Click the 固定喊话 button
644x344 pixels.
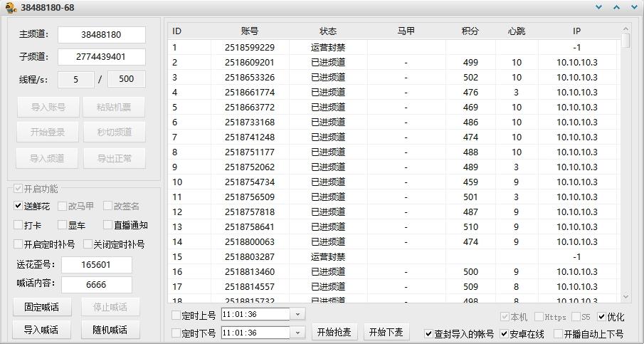coord(41,307)
